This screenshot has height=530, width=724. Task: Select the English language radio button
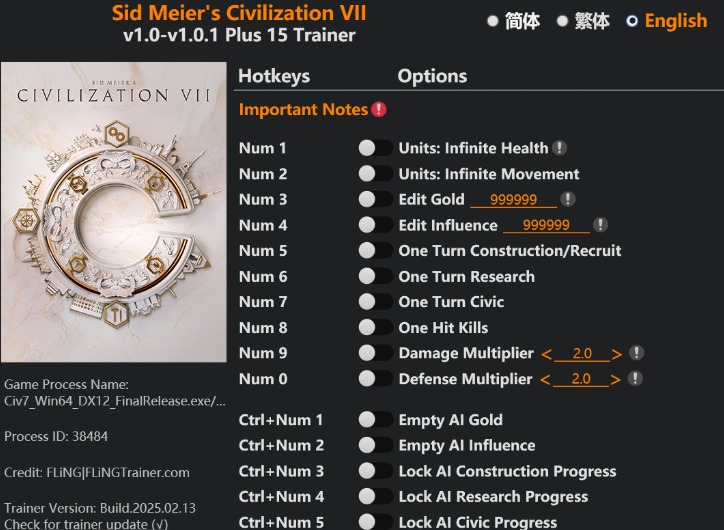[x=632, y=21]
